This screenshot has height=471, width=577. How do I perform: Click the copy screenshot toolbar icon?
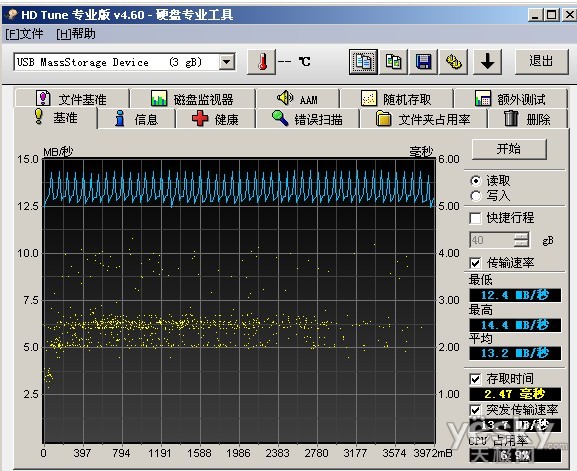[x=393, y=62]
